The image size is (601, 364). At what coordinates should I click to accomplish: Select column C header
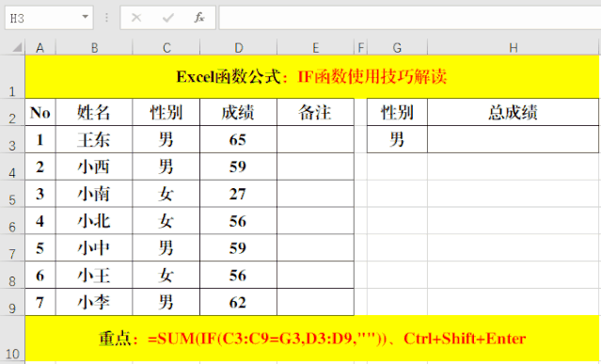[x=166, y=48]
